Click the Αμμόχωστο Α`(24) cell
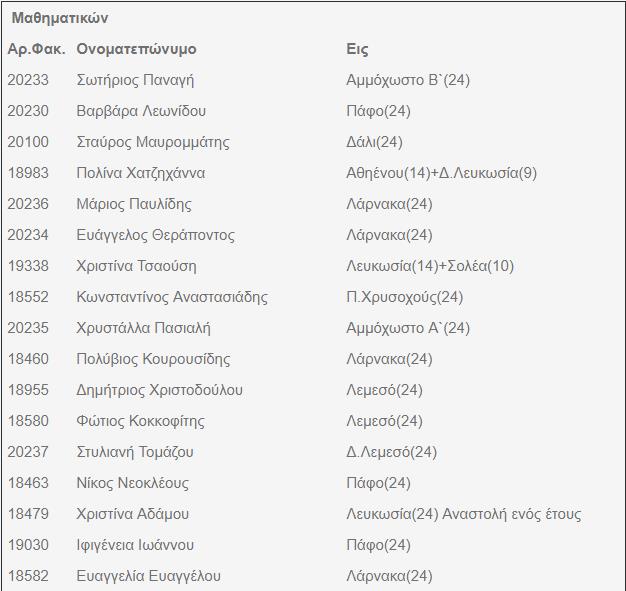626x591 pixels. [x=408, y=328]
